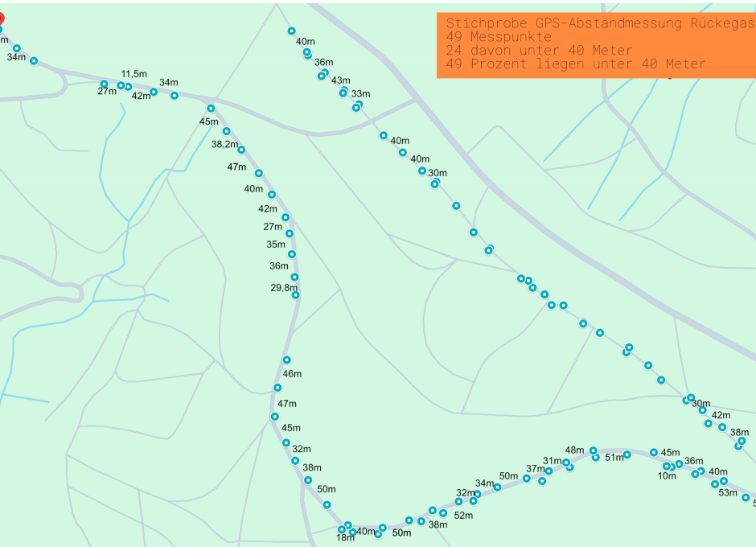Viewport: 756px width, 547px height.
Task: Click the marker right of the 35m label
Action: pos(291,254)
